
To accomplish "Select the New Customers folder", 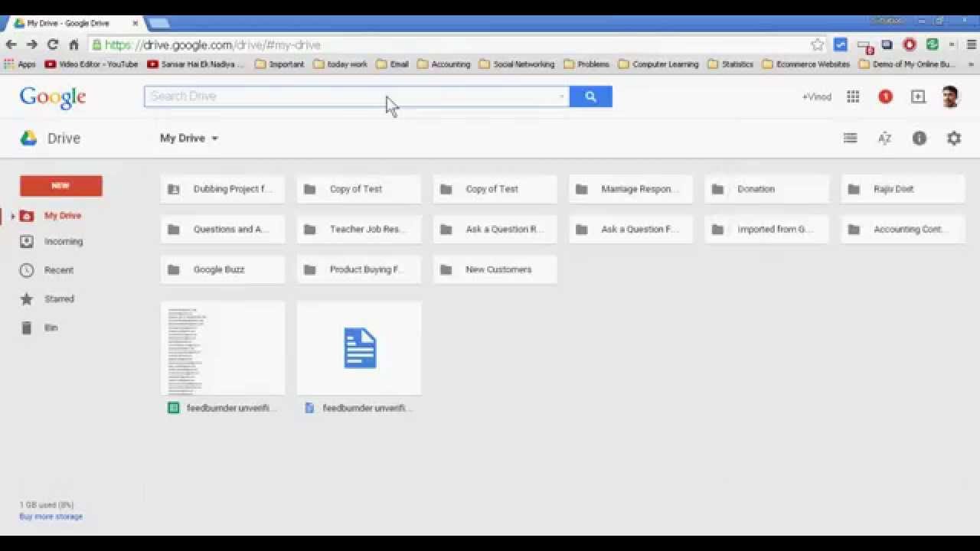I will (x=495, y=269).
